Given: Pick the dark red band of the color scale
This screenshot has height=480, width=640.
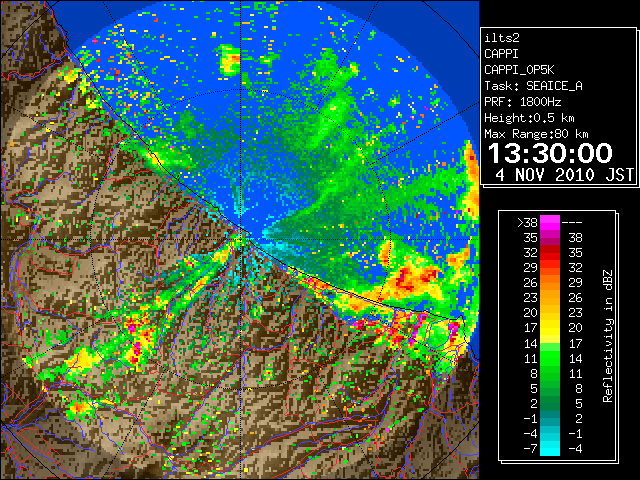Looking at the screenshot, I should (550, 251).
